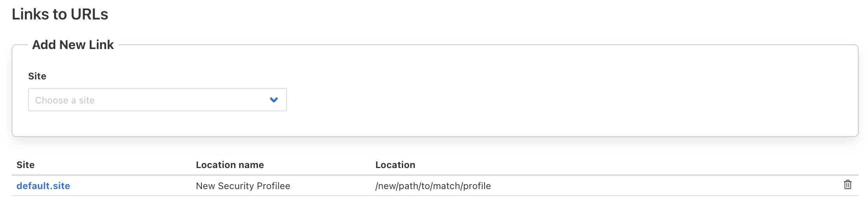Open the 'Choose a site' dropdown
The image size is (868, 214).
pos(157,100)
